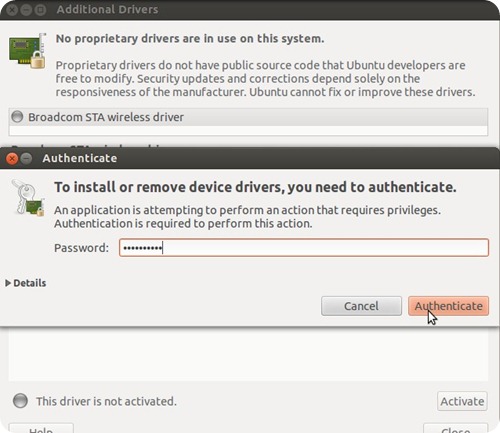Click "This driver is not activated." text
500x433 pixels.
tap(106, 401)
